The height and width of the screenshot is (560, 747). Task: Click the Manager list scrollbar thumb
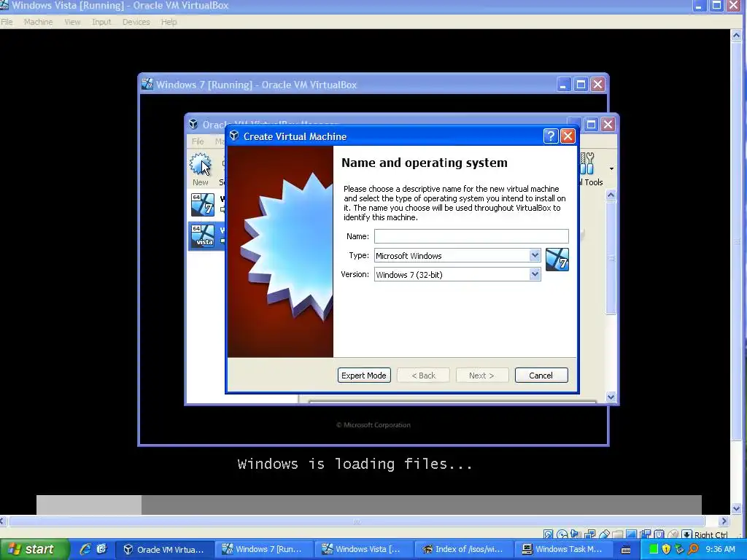click(x=611, y=257)
